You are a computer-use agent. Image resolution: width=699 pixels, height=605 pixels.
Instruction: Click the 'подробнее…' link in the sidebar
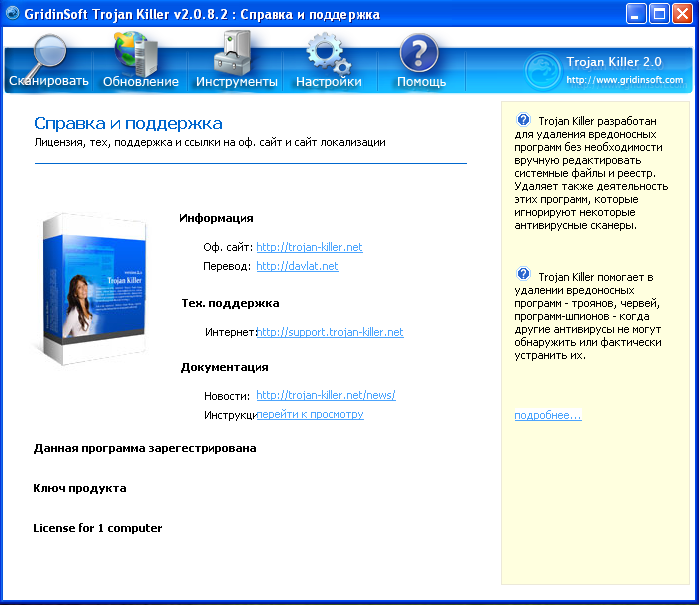tap(548, 415)
